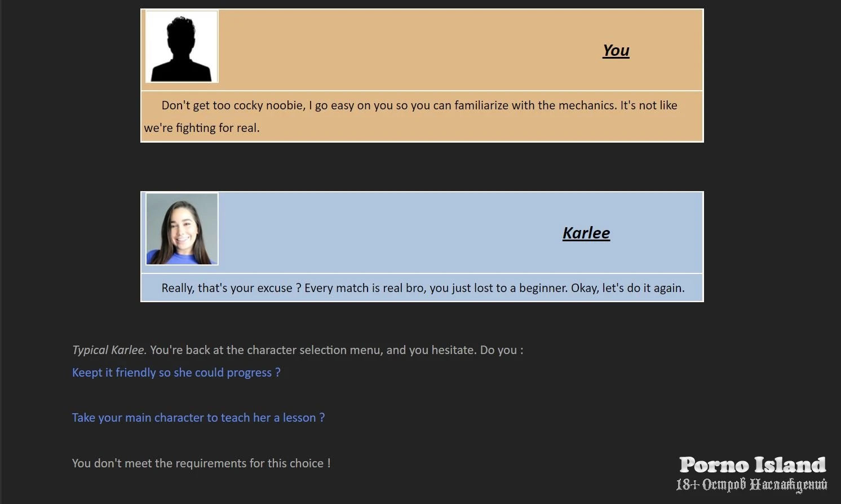Click "Do you :" at the narration's end
Viewport: 841px width, 504px height.
point(501,350)
